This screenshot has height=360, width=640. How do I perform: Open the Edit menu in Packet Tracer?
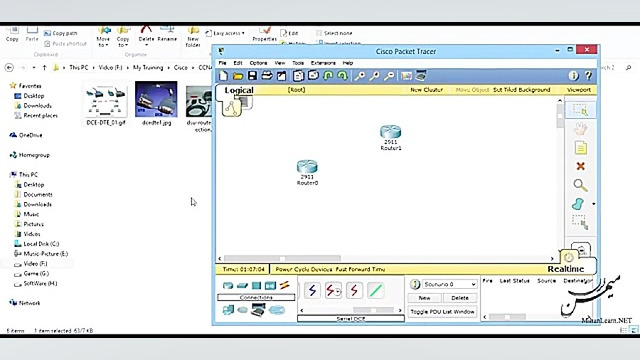click(238, 63)
